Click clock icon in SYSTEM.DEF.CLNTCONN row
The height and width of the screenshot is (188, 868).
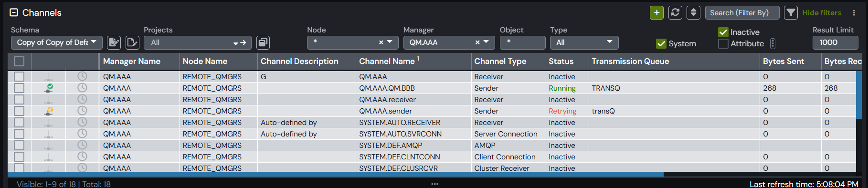(x=82, y=157)
